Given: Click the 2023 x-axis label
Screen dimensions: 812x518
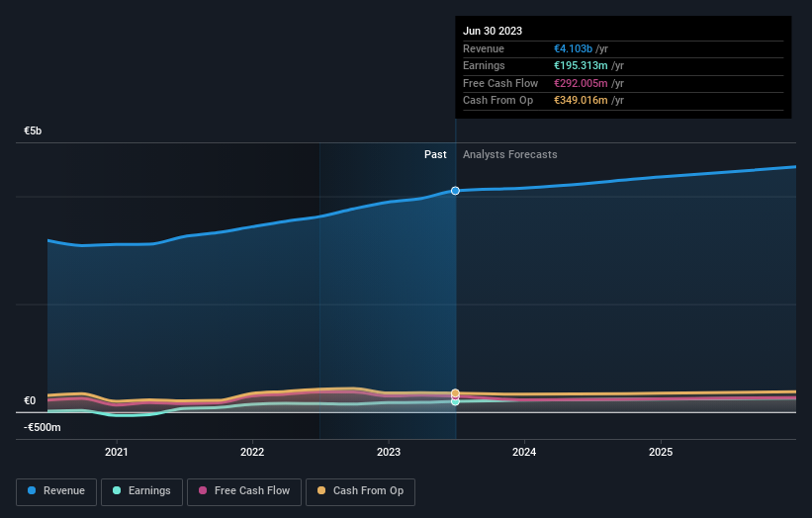Looking at the screenshot, I should (389, 452).
